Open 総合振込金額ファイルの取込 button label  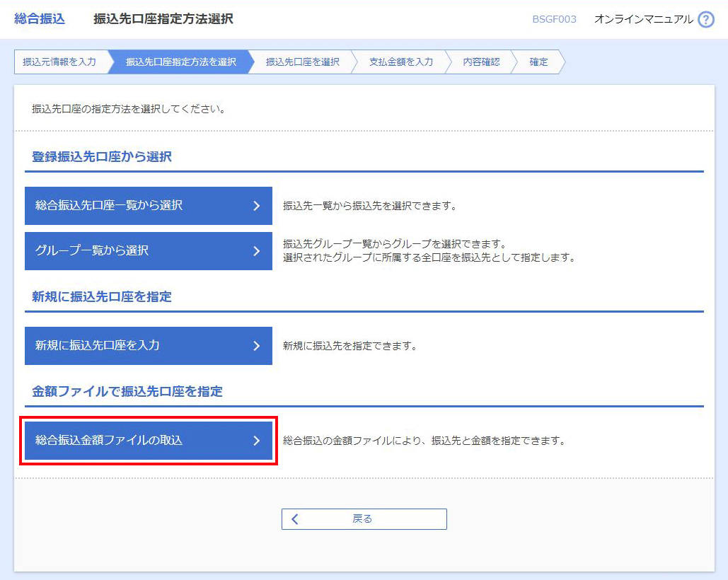tap(109, 441)
